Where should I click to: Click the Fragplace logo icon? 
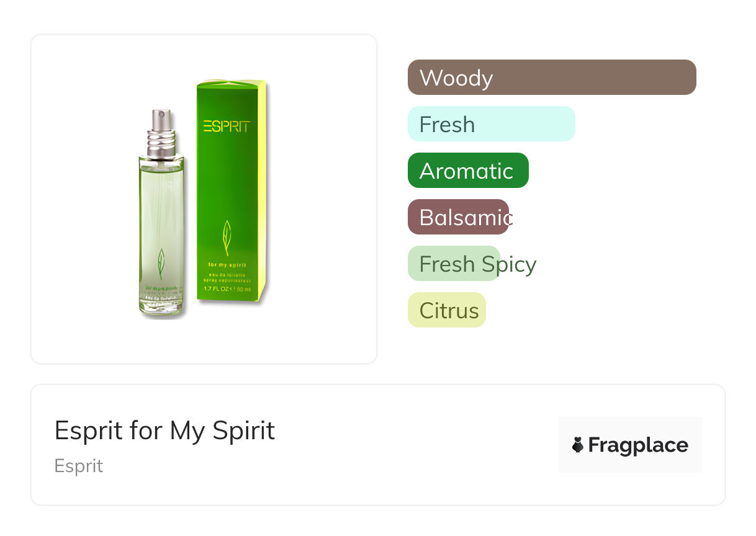(578, 445)
